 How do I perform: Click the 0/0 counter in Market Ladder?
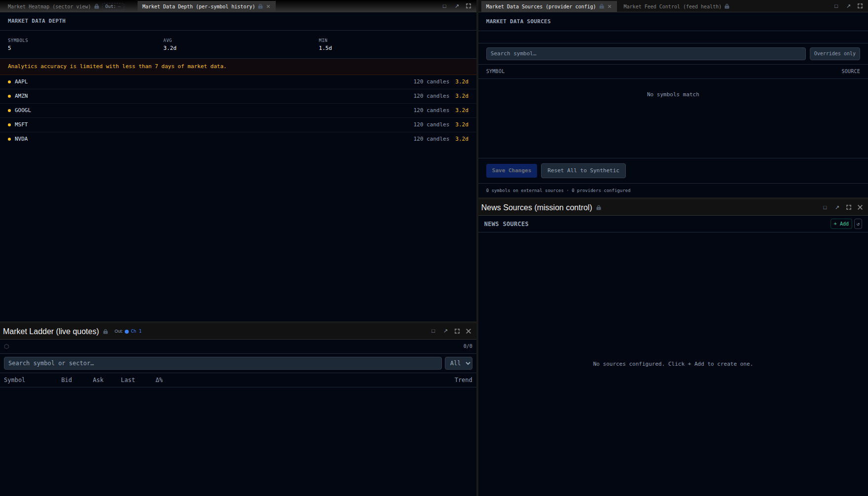pos(468,346)
